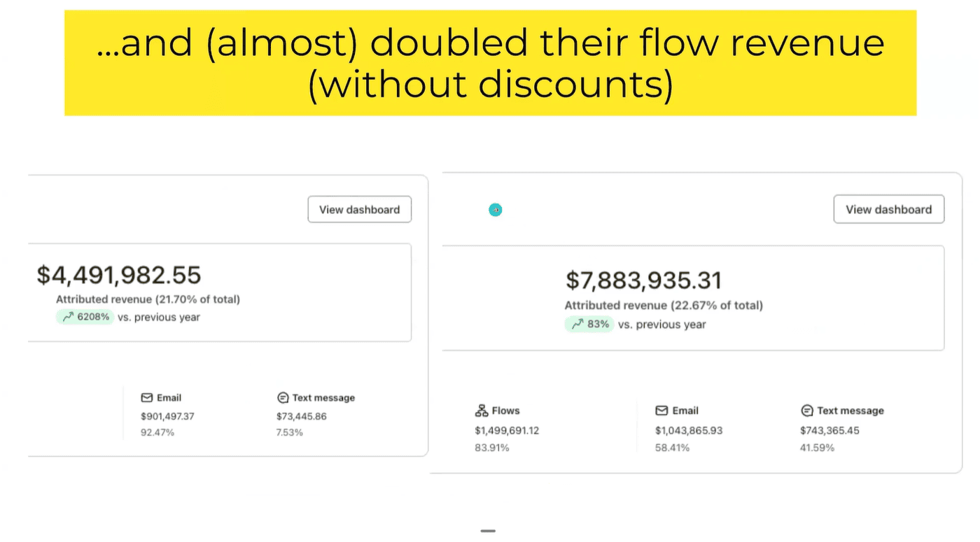
Task: Click the "Attributed revenue (22.67% of total)" label
Action: (x=664, y=305)
